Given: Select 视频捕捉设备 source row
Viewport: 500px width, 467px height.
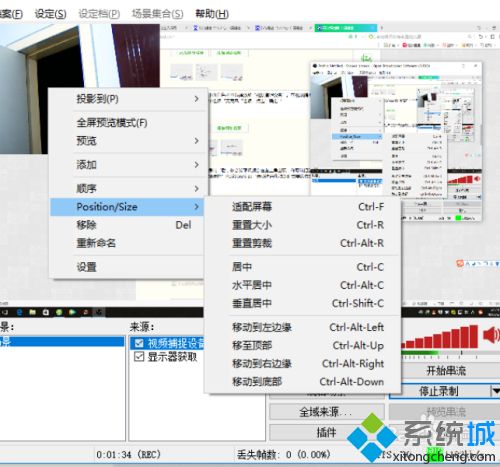Looking at the screenshot, I should click(x=167, y=343).
